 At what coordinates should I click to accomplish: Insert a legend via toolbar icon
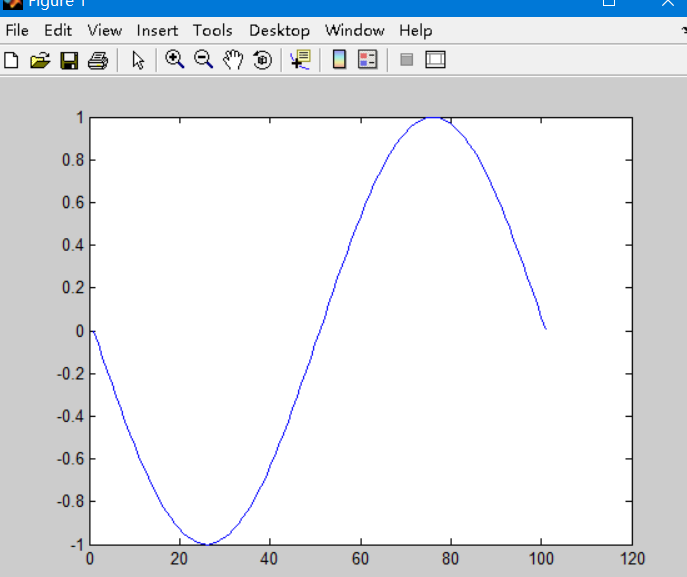368,60
